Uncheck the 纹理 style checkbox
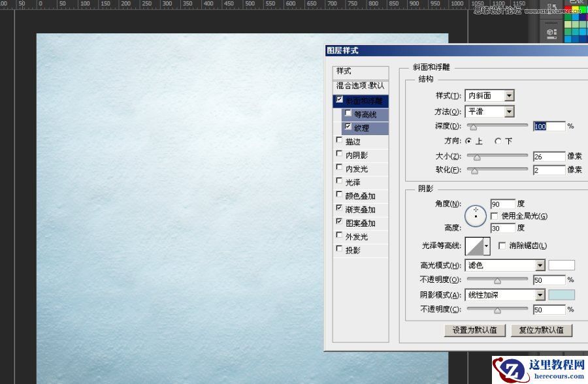588x384 pixels. click(347, 126)
